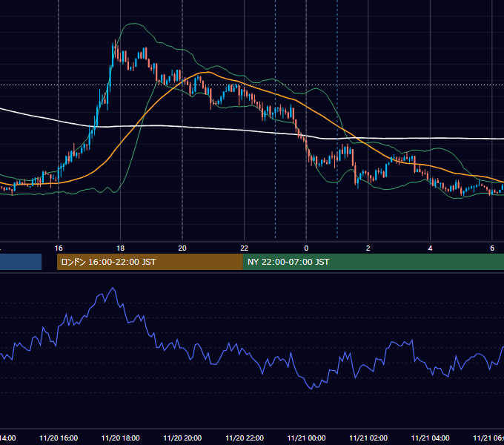This screenshot has height=445, width=504.
Task: Click the hour 20 time axis label
Action: 182,248
